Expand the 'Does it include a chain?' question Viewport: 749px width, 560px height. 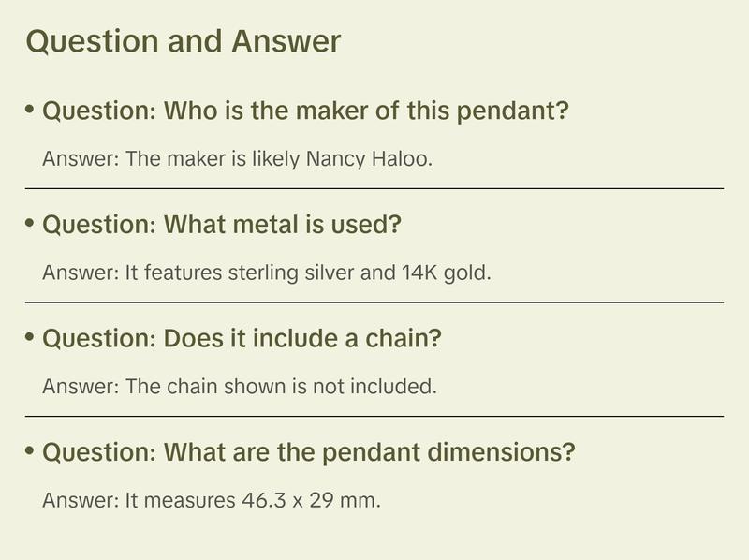pyautogui.click(x=242, y=339)
